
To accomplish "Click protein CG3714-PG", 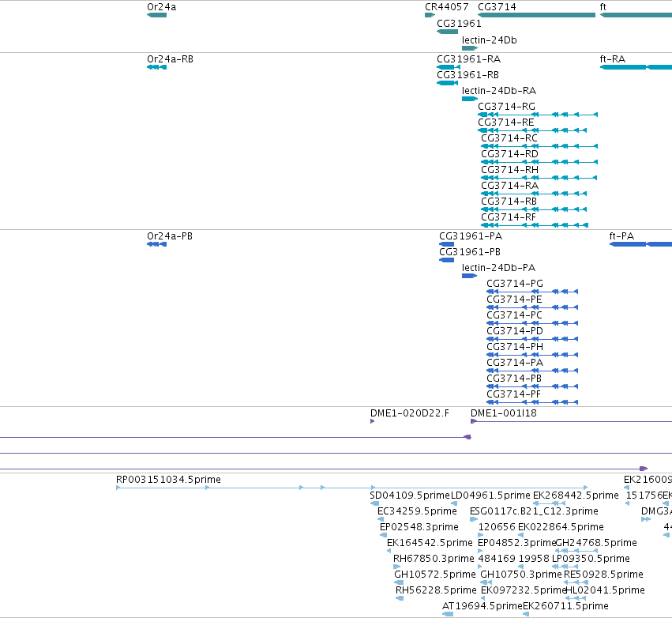I will click(532, 292).
